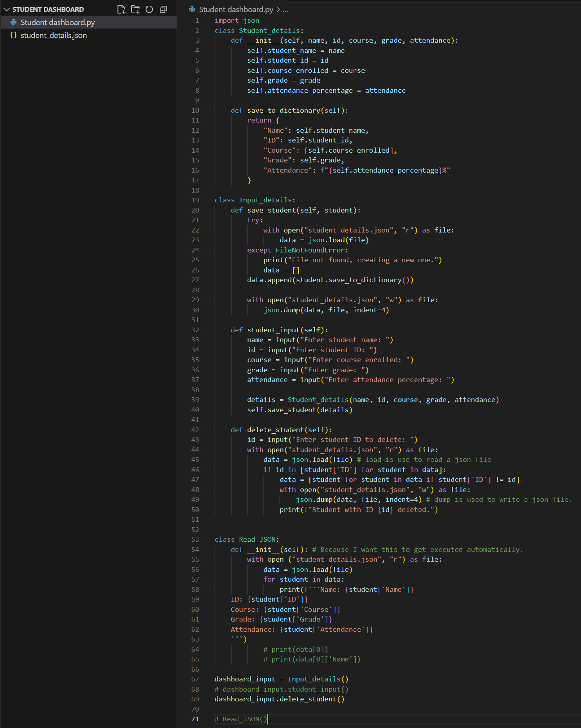Collapse the STUDENT DASHBOARD folder section

pyautogui.click(x=7, y=9)
